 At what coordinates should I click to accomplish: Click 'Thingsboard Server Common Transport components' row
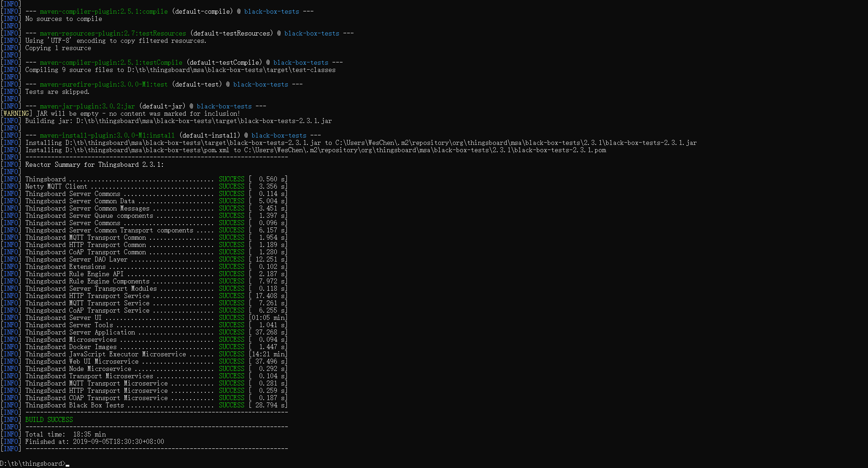tap(144, 230)
